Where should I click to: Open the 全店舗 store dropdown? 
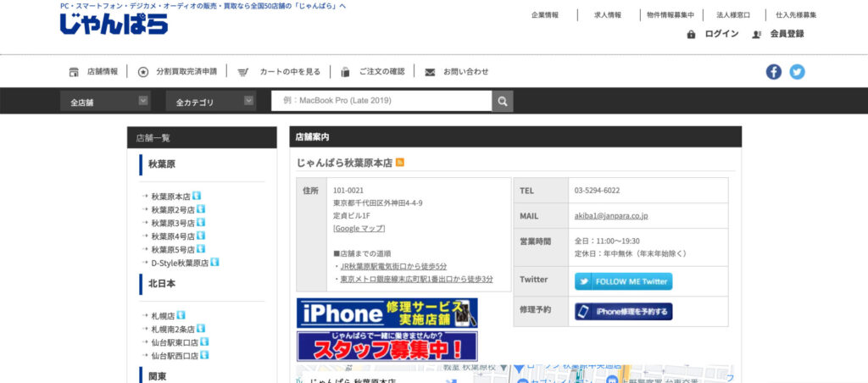tap(105, 102)
